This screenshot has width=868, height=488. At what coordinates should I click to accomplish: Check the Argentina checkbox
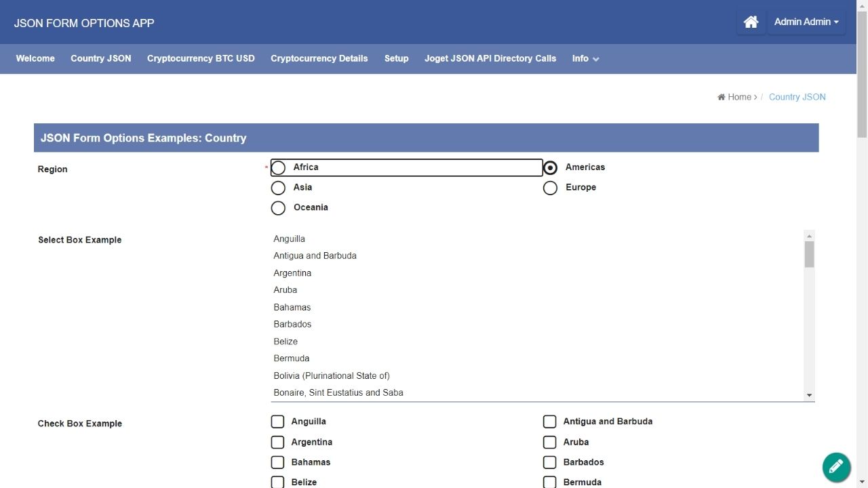click(277, 442)
